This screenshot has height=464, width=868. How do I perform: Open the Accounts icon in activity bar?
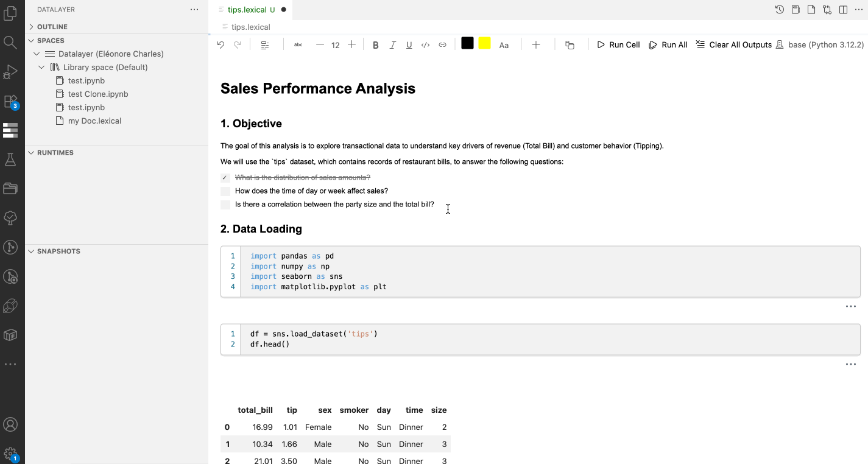click(x=10, y=424)
